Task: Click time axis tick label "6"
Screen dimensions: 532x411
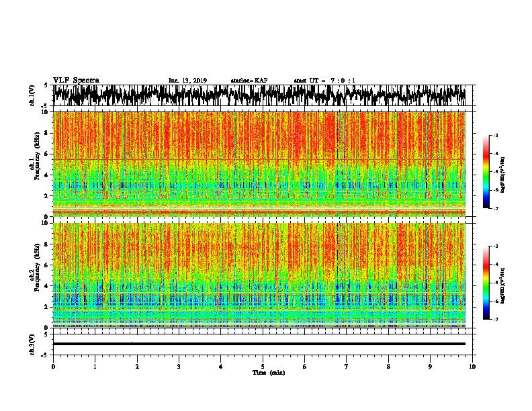Action: pos(305,367)
